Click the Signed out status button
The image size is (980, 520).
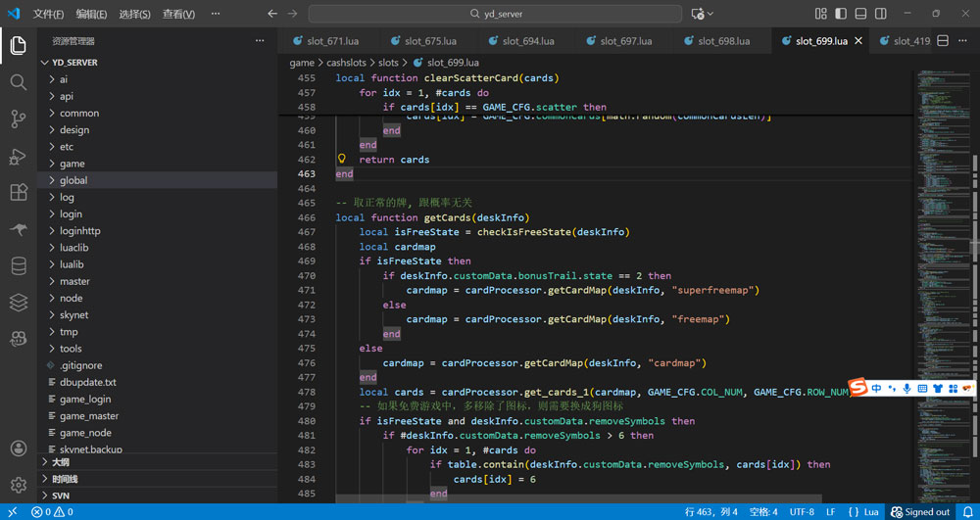tap(919, 512)
